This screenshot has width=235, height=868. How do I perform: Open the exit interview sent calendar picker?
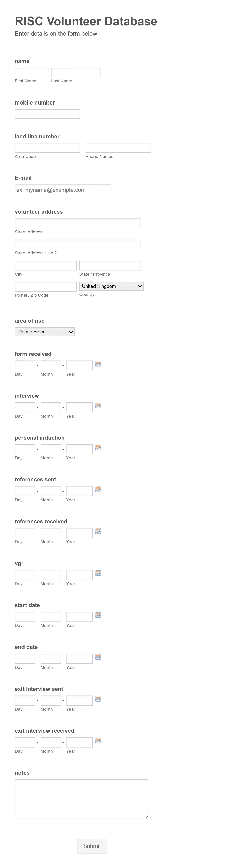[x=98, y=699]
